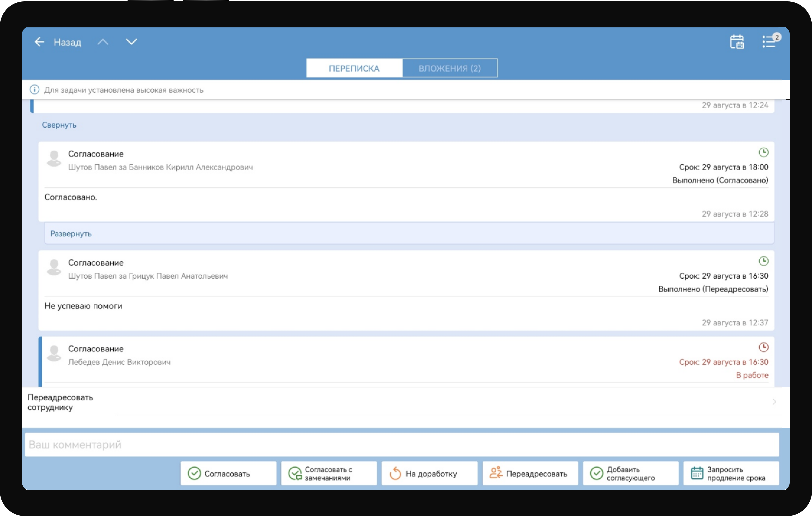Open Переадресовать сотруднику chevron
Screen dimensions: 812x516
click(774, 402)
